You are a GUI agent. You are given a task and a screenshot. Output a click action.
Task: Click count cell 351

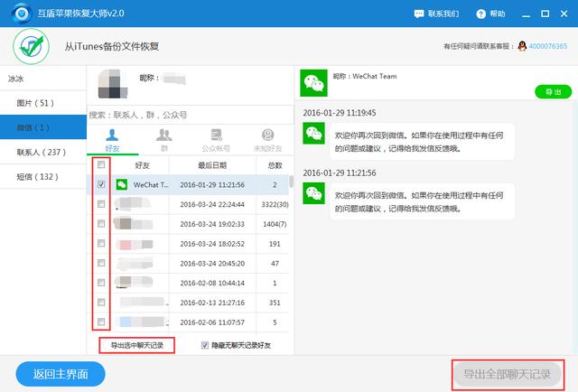pyautogui.click(x=275, y=303)
